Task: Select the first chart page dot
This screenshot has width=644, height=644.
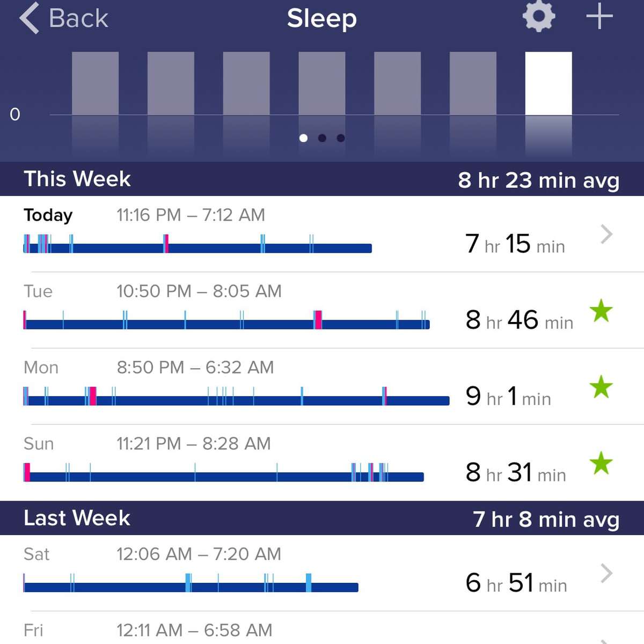Action: (x=303, y=138)
